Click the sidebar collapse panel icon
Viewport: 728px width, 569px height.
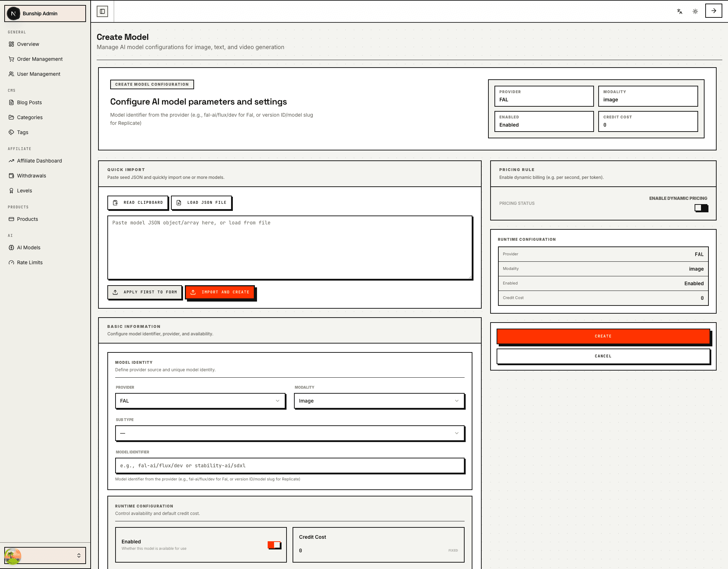point(103,11)
